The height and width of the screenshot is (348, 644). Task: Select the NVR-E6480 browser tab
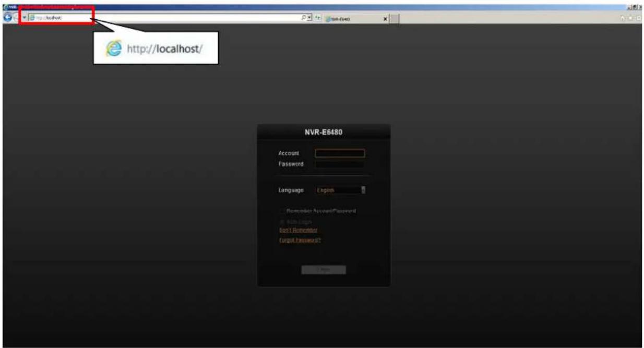tap(356, 19)
